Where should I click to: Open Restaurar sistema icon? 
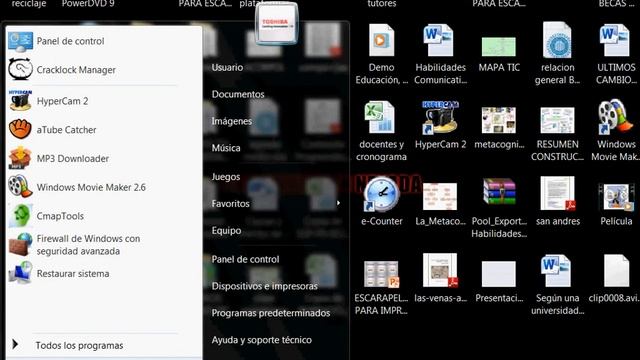point(20,273)
